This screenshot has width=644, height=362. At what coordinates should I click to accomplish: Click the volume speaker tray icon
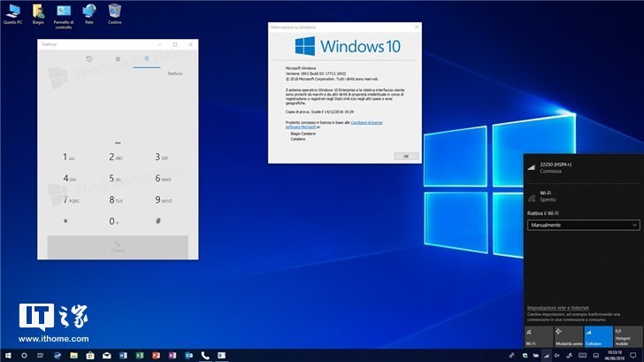557,356
